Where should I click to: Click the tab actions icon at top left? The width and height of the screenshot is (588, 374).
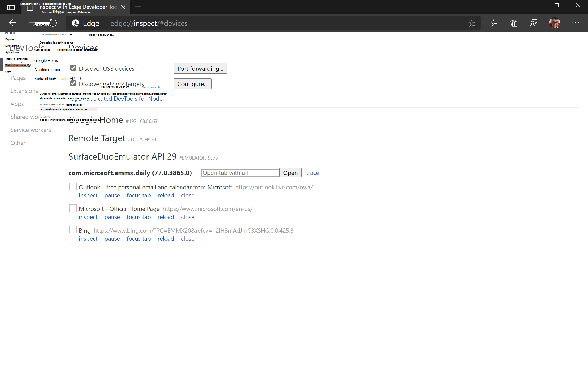11,7
